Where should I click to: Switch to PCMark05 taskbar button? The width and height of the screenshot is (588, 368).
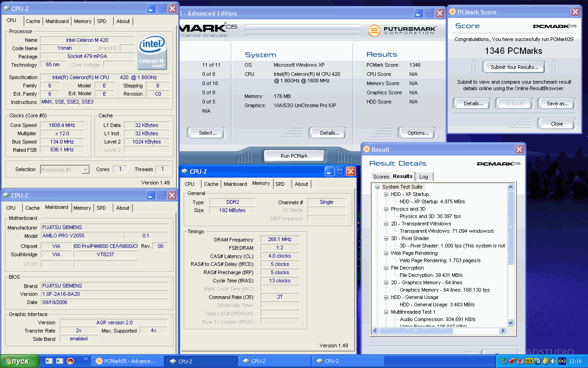click(x=128, y=361)
